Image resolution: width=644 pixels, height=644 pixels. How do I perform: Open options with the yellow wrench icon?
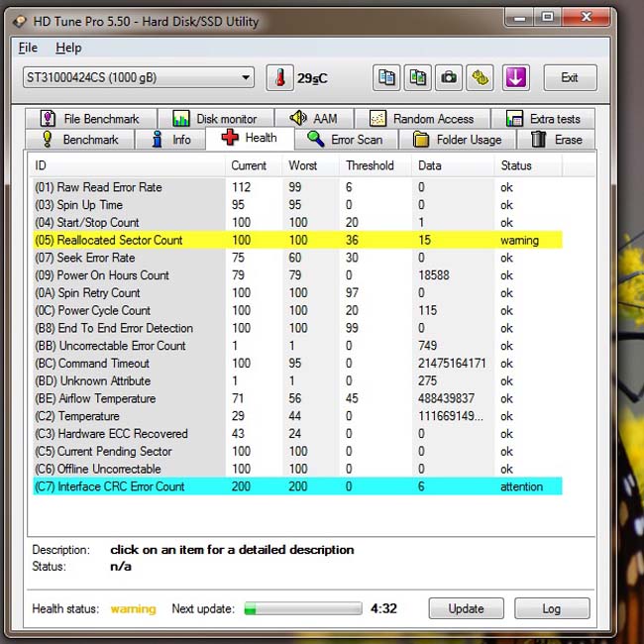click(480, 77)
